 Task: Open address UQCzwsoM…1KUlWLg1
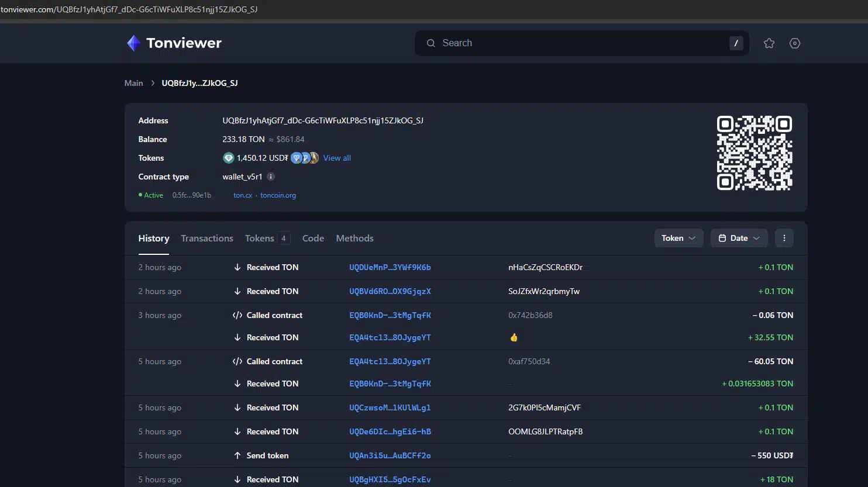(390, 407)
